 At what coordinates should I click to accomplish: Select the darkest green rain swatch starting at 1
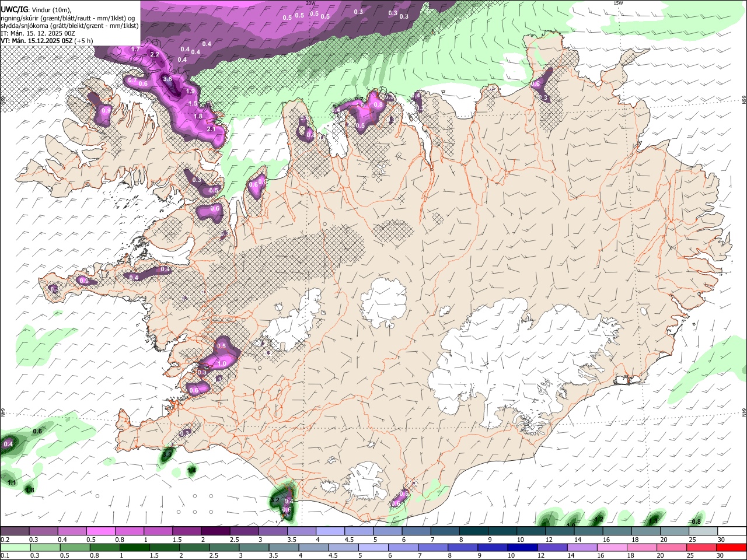pyautogui.click(x=134, y=547)
